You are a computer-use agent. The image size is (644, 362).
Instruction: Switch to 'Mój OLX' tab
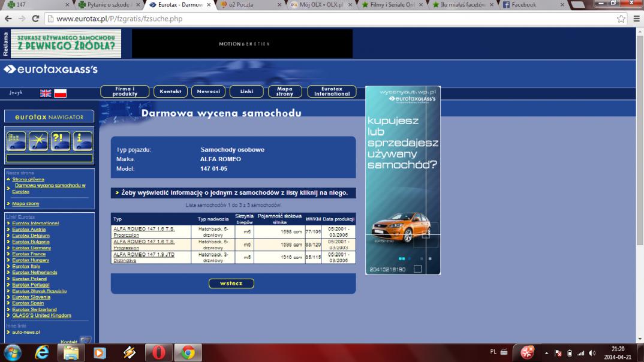[320, 5]
